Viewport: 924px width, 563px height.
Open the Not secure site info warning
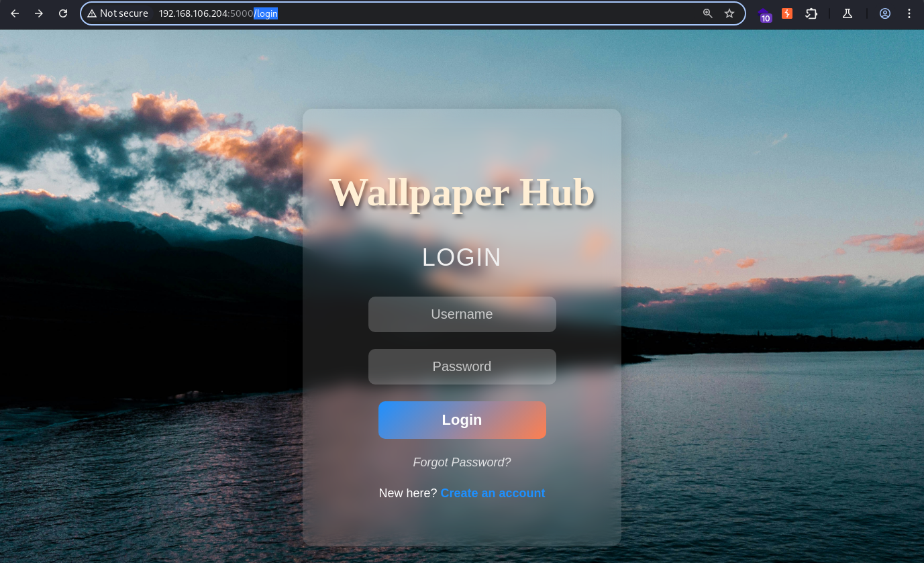coord(118,13)
